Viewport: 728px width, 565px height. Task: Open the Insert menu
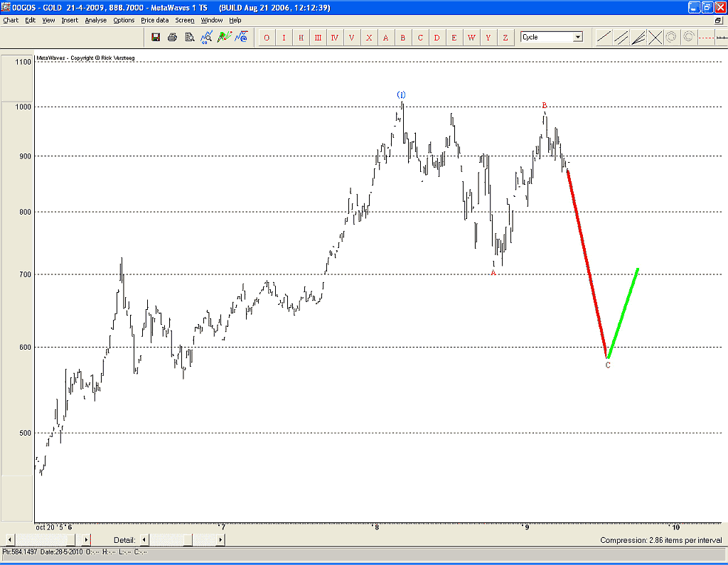click(70, 20)
